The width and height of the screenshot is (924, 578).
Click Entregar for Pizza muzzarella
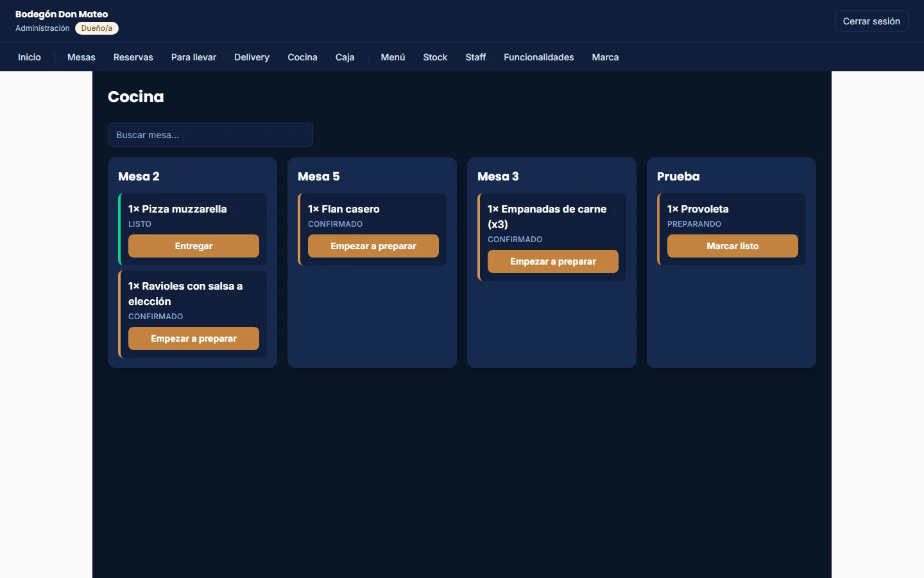194,246
